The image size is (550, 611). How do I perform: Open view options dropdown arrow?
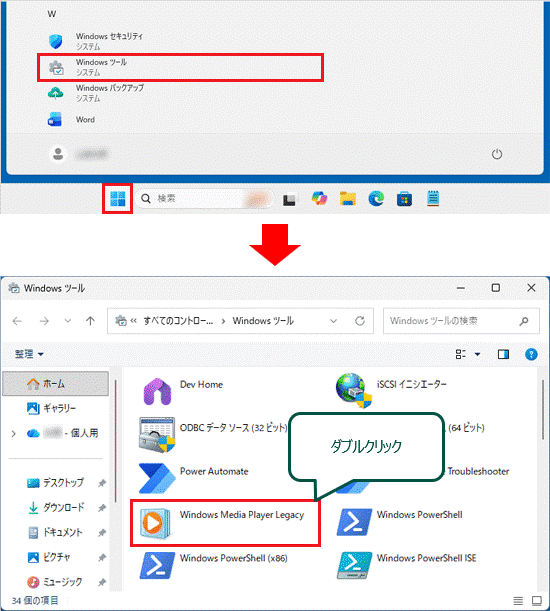[477, 354]
